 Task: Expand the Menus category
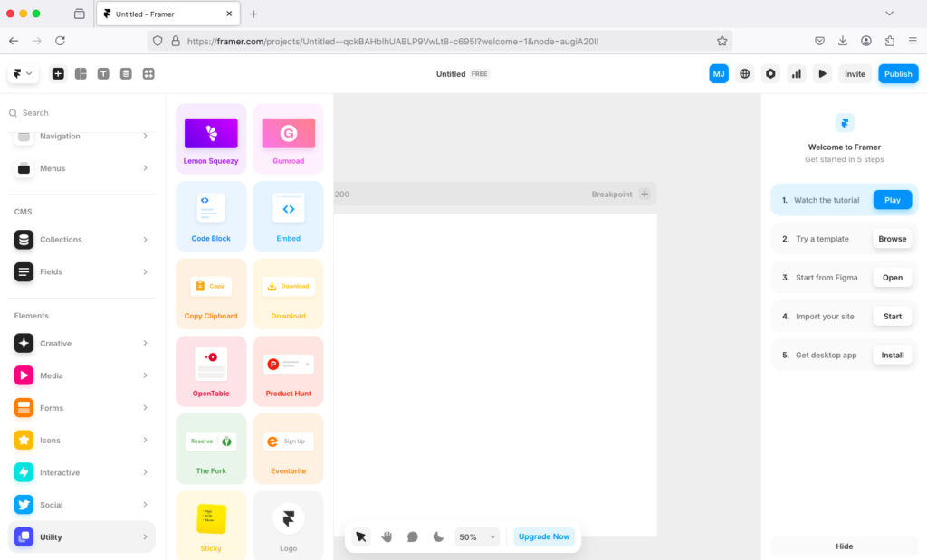(x=81, y=168)
